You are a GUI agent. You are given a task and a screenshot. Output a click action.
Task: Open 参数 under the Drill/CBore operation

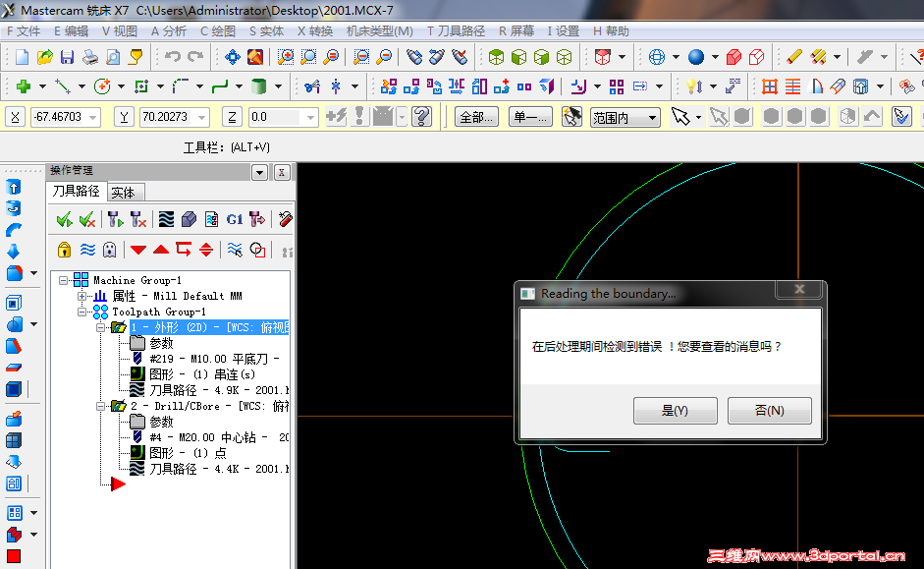pyautogui.click(x=160, y=422)
